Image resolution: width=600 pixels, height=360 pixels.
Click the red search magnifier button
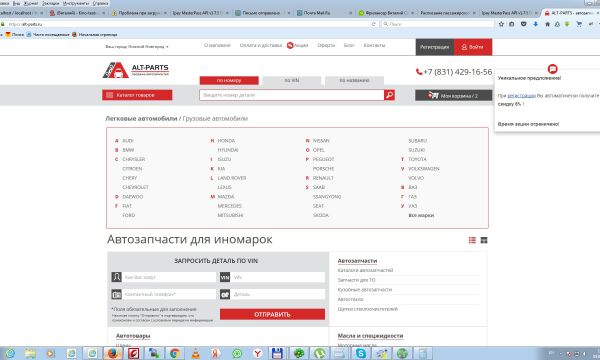[x=389, y=95]
